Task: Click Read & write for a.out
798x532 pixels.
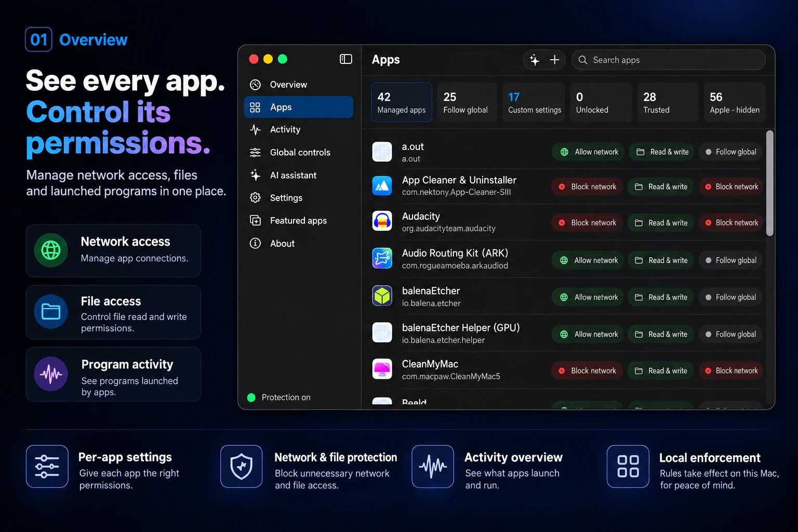Action: click(662, 152)
